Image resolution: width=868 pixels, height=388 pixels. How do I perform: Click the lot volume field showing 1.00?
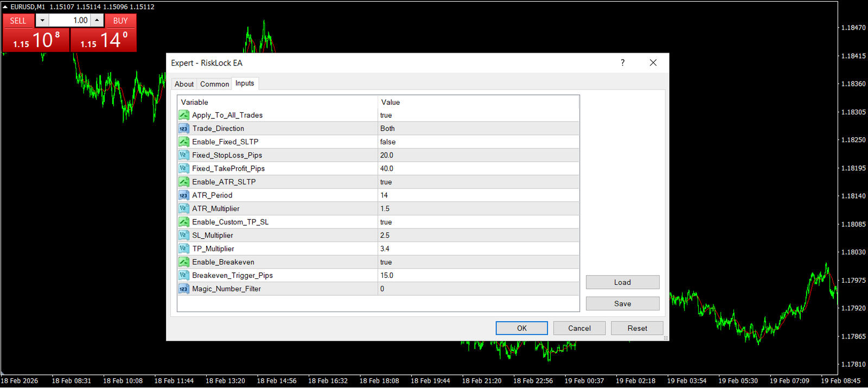(x=69, y=21)
